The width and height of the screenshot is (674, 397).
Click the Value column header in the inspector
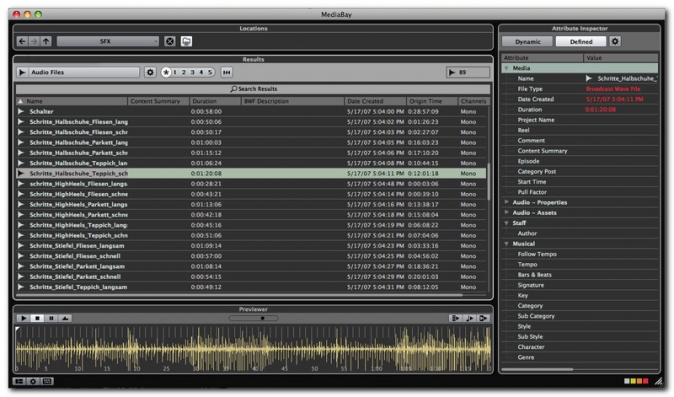point(621,58)
